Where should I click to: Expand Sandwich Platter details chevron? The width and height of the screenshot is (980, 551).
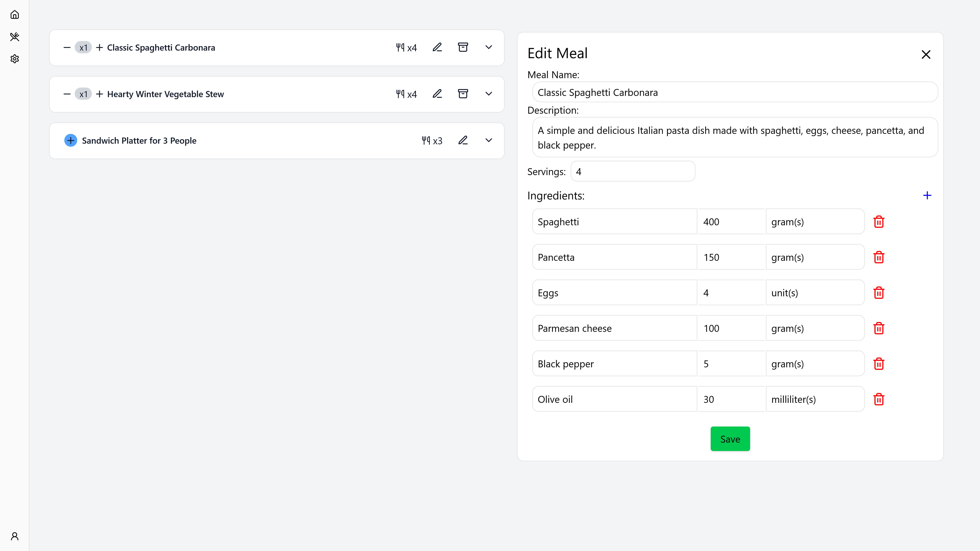(x=489, y=141)
